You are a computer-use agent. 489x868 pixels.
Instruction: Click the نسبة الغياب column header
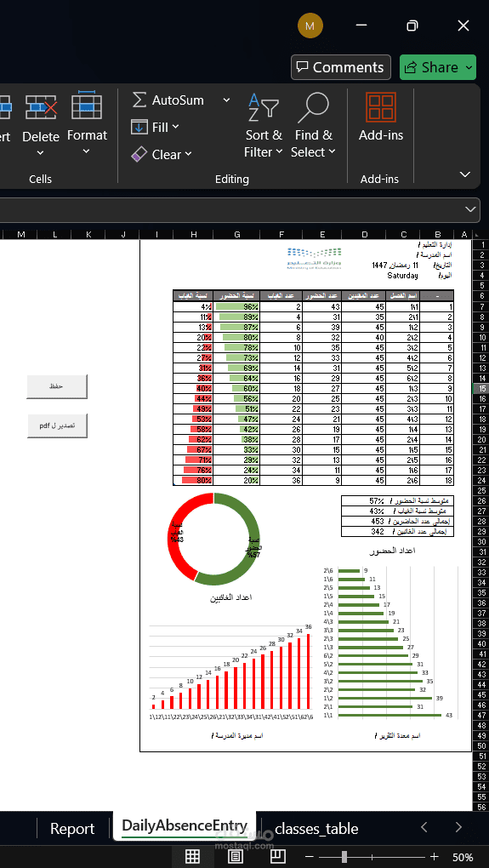(194, 296)
